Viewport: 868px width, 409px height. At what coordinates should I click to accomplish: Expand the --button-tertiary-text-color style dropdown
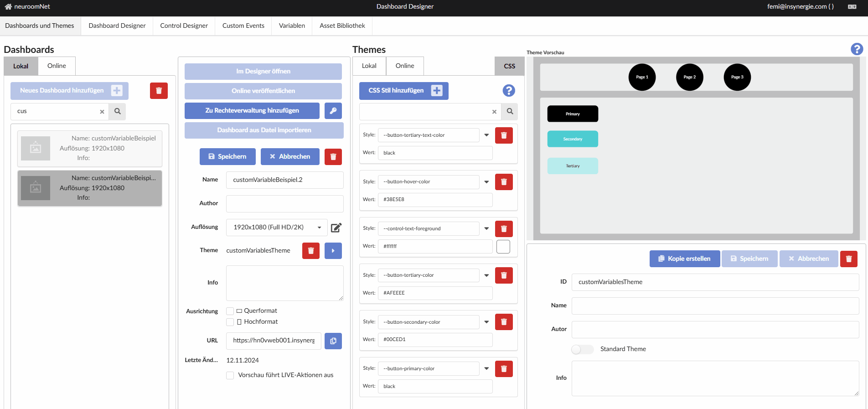click(x=486, y=135)
